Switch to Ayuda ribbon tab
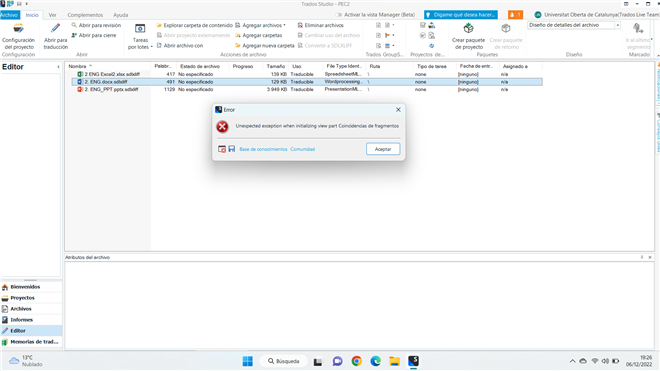This screenshot has height=371, width=660. 120,15
